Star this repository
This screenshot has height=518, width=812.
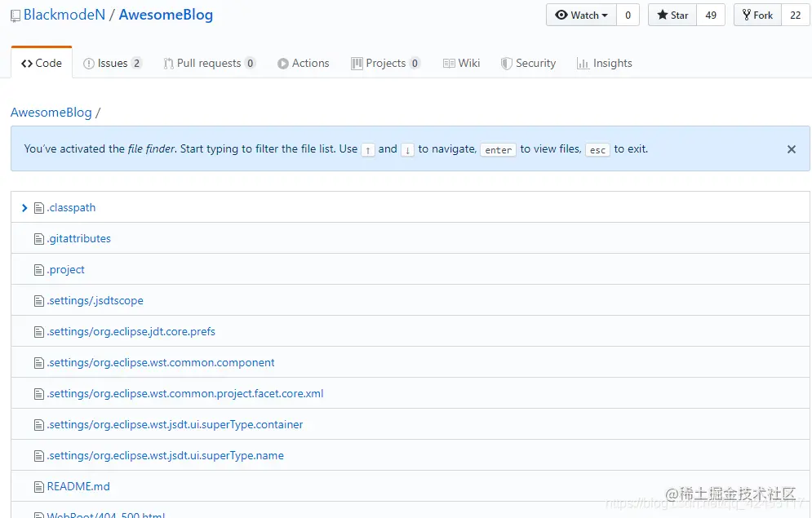(672, 15)
